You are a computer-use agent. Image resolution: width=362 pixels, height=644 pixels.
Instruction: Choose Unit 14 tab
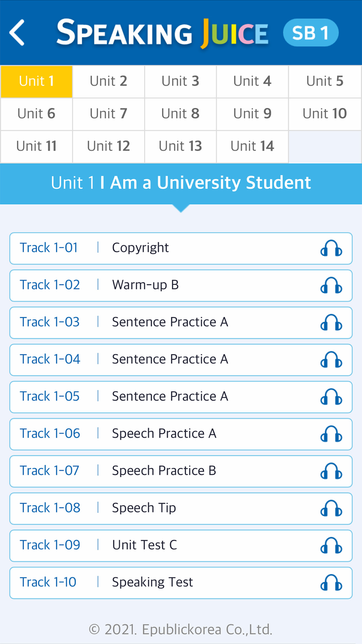tap(252, 146)
